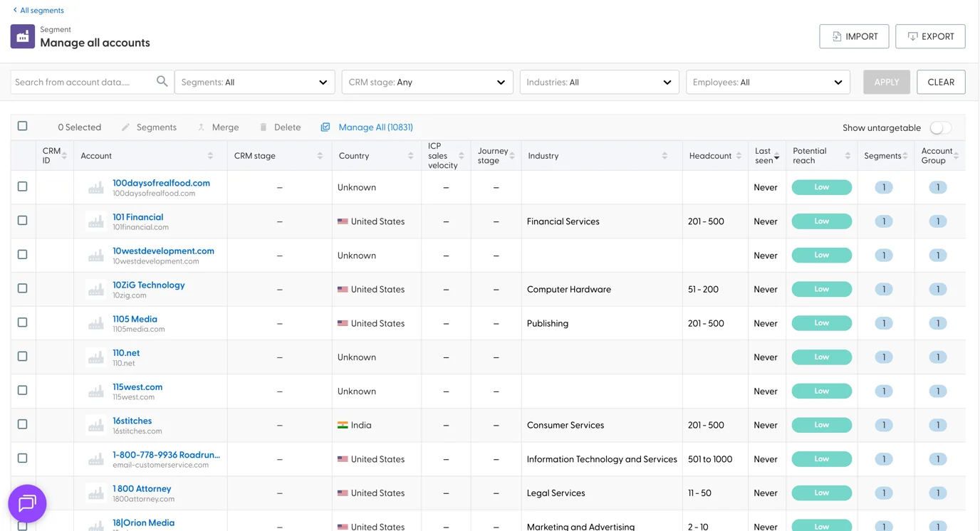Sort by the CRM ID column
This screenshot has width=980, height=531.
click(x=64, y=156)
